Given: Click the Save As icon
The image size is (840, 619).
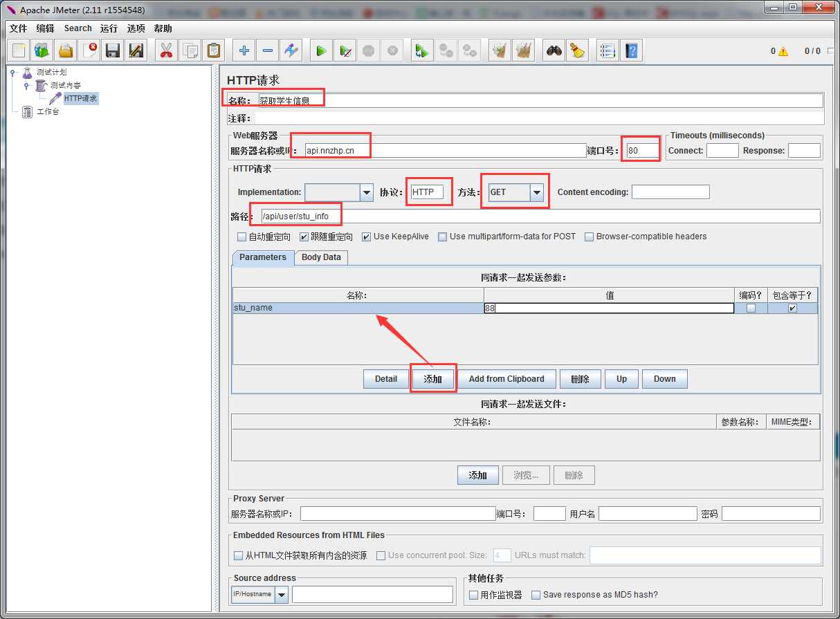Looking at the screenshot, I should pyautogui.click(x=136, y=50).
